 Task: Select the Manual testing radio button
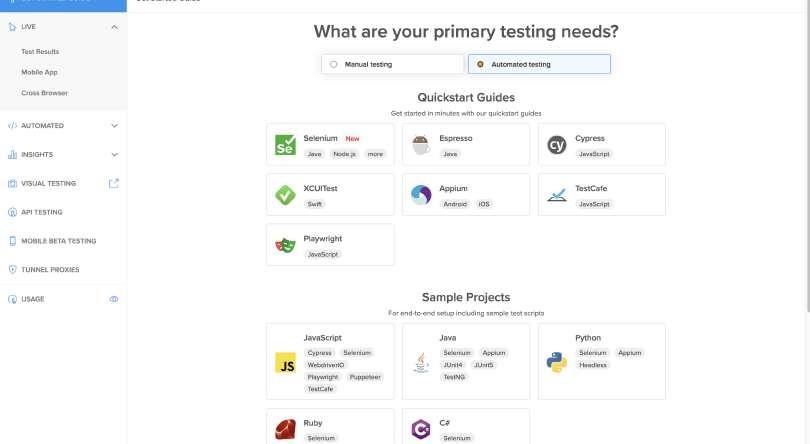click(333, 64)
